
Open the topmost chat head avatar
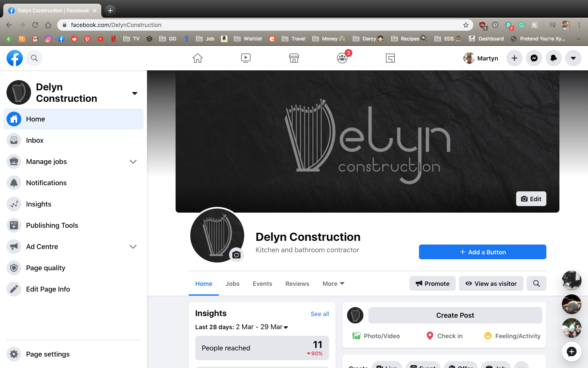[x=572, y=280]
